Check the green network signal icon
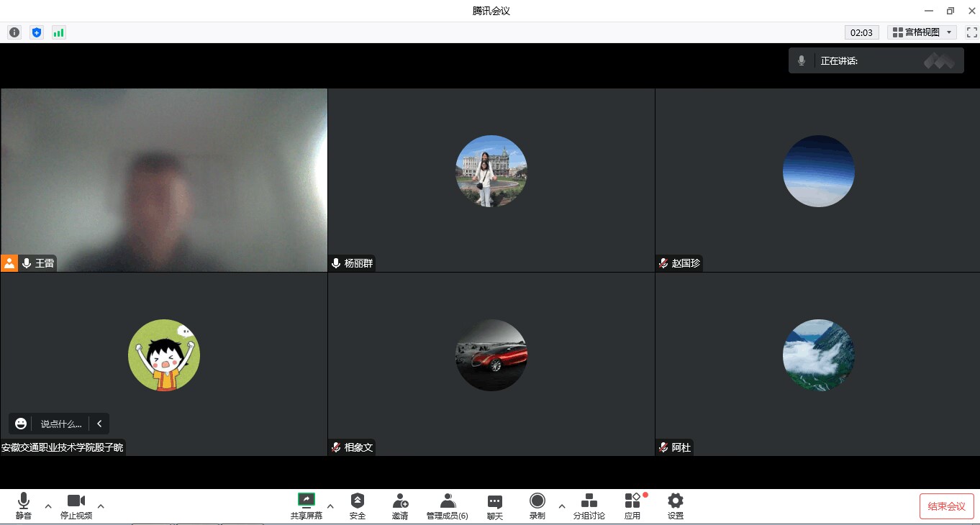The width and height of the screenshot is (980, 525). 59,32
